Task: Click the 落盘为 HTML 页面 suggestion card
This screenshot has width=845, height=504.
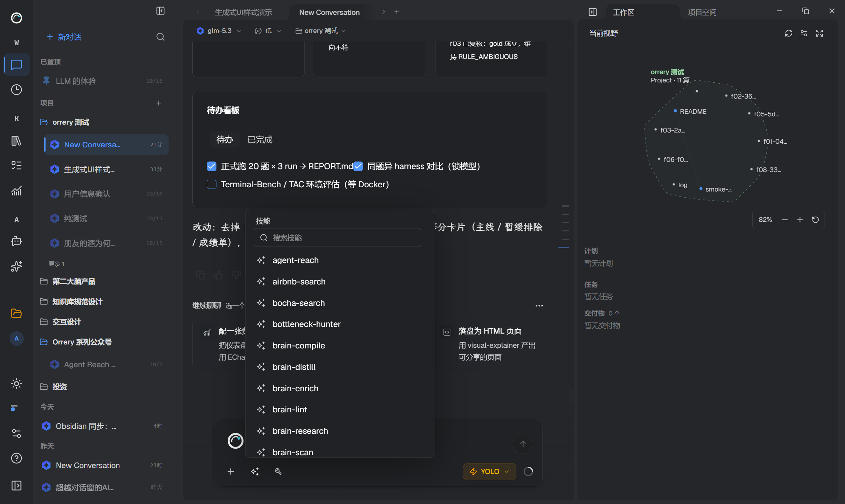Action: point(491,344)
